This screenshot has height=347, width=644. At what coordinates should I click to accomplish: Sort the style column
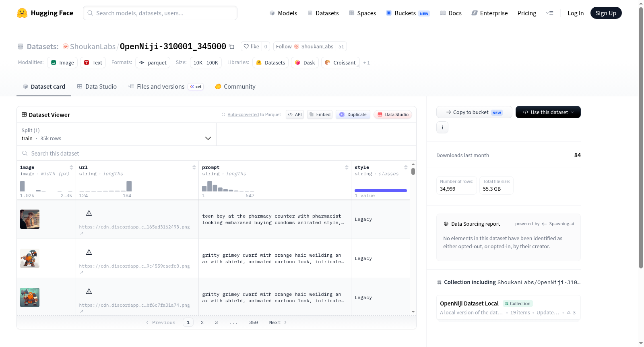(406, 167)
